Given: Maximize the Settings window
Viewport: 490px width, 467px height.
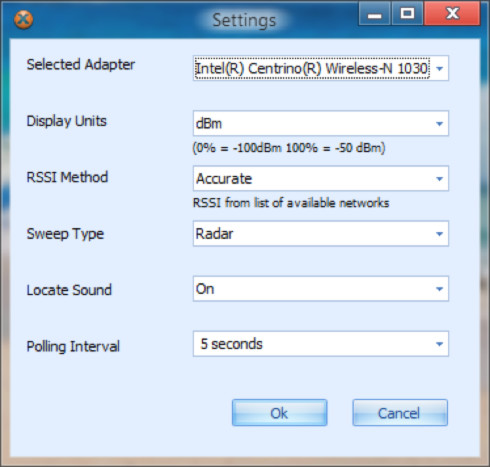Looking at the screenshot, I should tap(407, 13).
